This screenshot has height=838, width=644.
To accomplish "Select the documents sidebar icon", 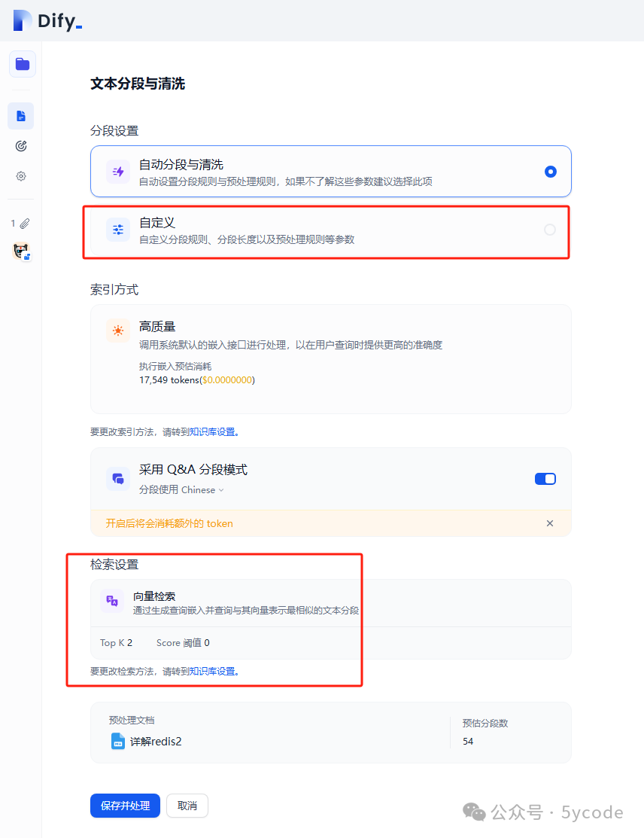I will pyautogui.click(x=21, y=116).
